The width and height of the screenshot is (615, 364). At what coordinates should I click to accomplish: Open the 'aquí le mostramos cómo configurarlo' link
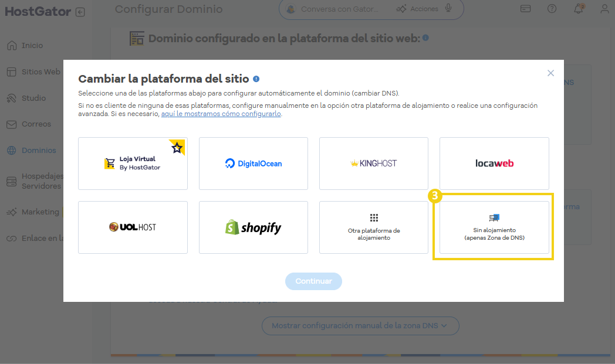(221, 114)
